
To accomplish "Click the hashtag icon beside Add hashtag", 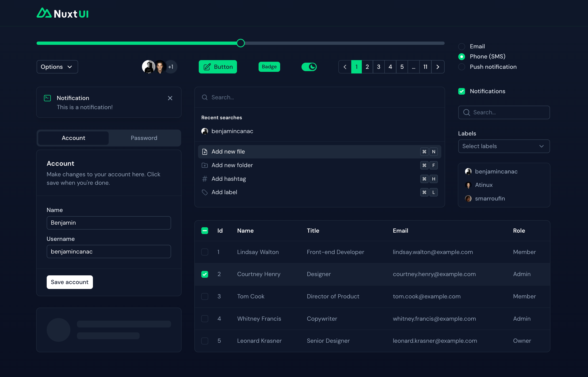I will pyautogui.click(x=205, y=179).
